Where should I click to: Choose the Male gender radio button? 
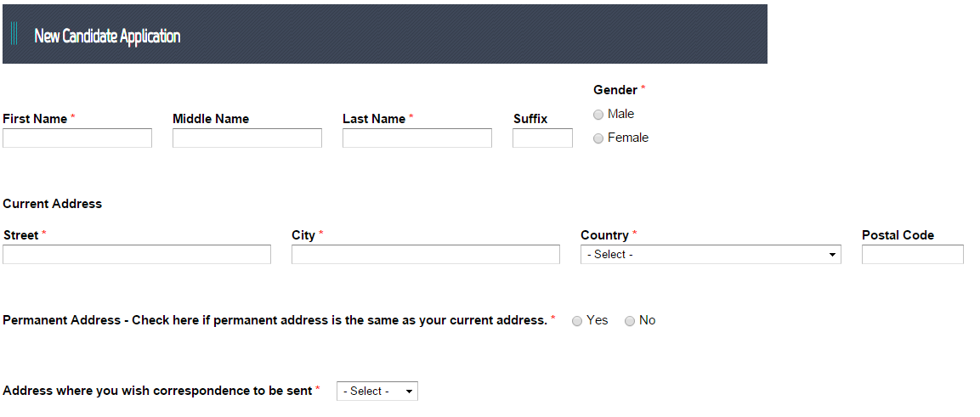[x=598, y=115]
